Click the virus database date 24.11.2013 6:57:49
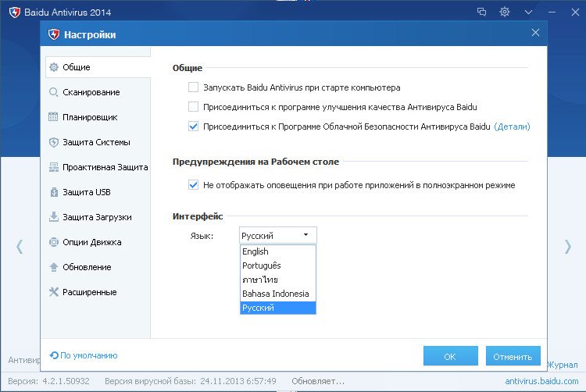Viewport: 586px width, 392px height. click(x=238, y=381)
